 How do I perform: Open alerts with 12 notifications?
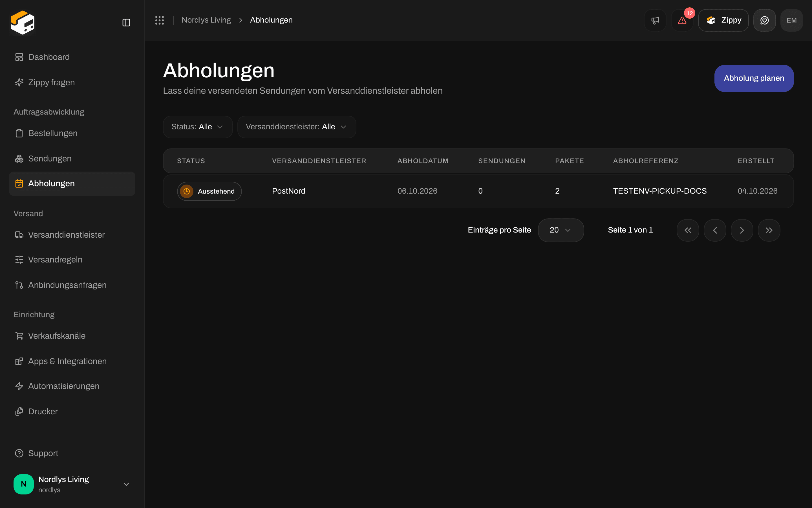[682, 20]
